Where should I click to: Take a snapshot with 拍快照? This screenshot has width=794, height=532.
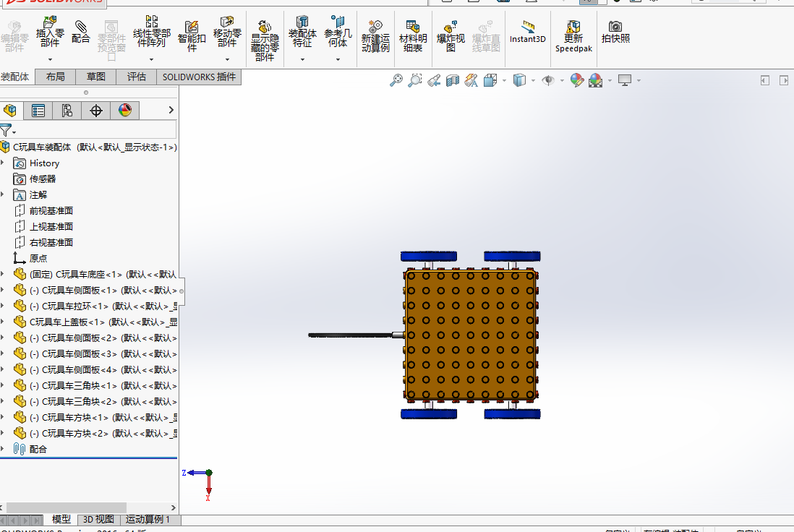[x=615, y=32]
